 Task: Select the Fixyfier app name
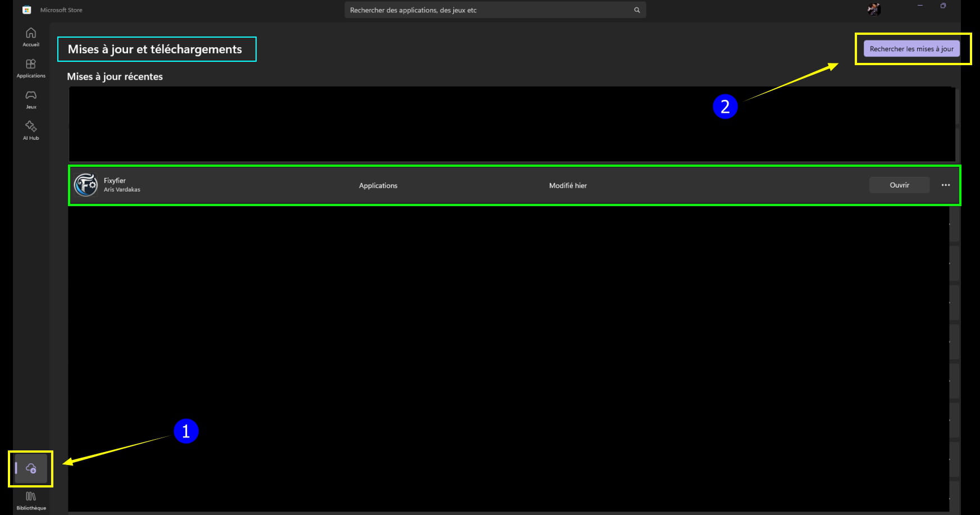click(115, 180)
